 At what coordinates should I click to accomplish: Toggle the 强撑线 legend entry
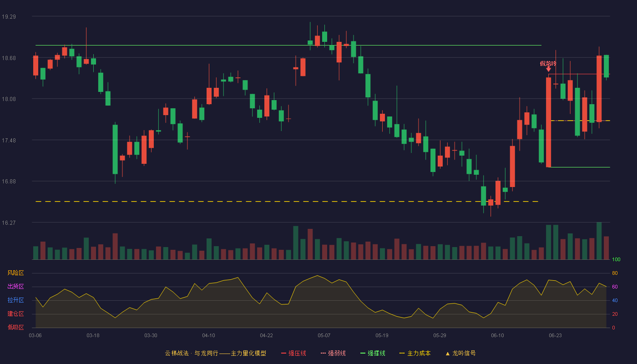[373, 353]
